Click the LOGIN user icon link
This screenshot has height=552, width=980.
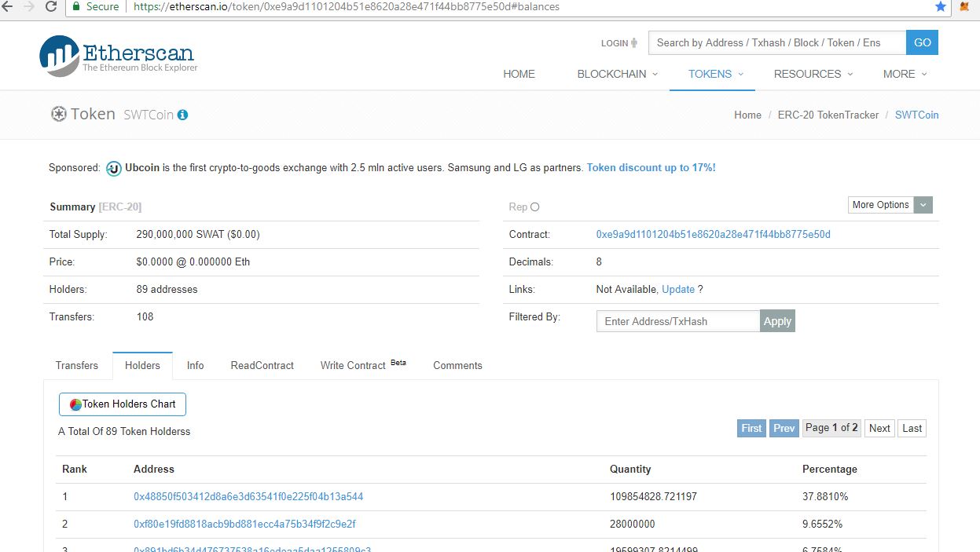pyautogui.click(x=619, y=43)
